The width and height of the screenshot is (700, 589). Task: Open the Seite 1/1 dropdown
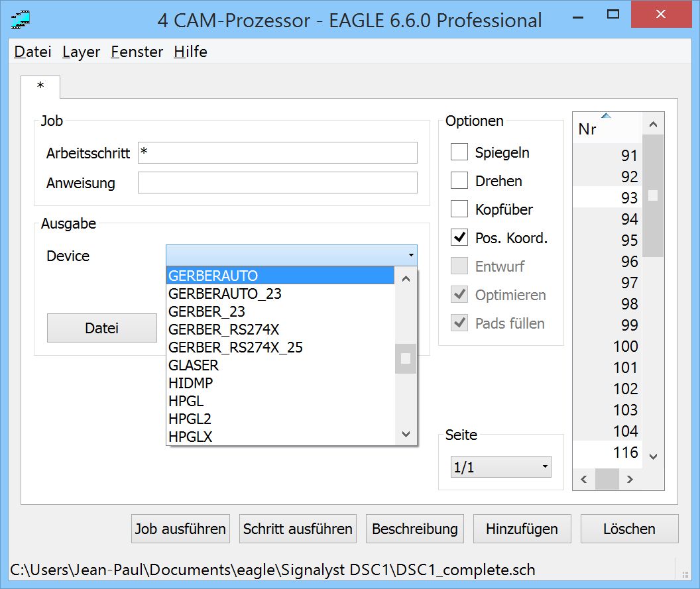[501, 466]
